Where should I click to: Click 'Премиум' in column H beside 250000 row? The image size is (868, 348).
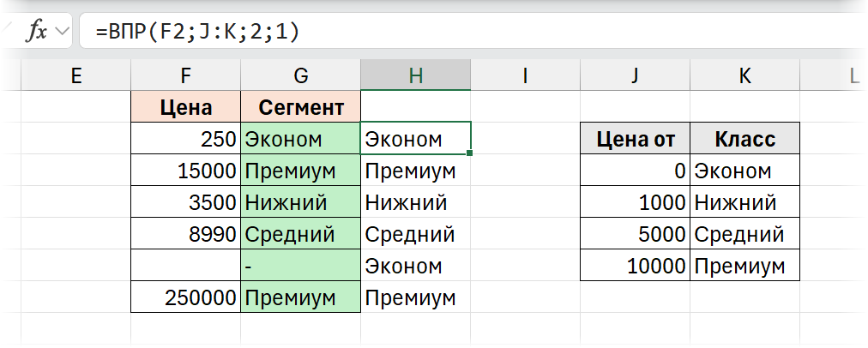[416, 297]
